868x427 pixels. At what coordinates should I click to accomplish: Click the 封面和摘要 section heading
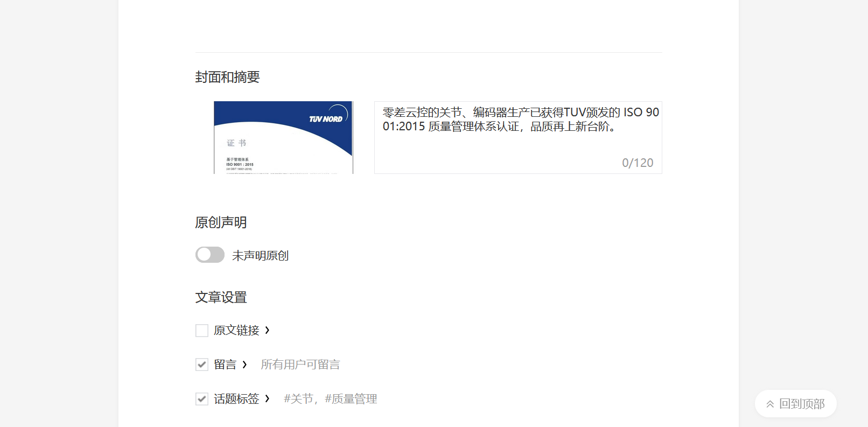click(227, 77)
